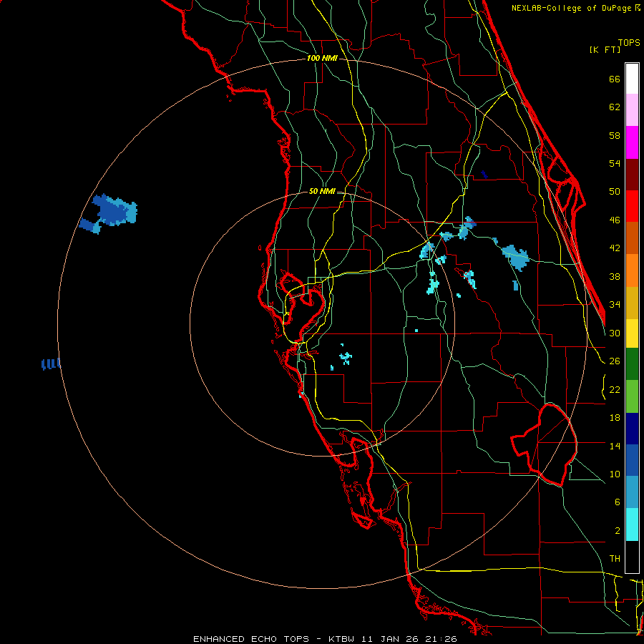Click the striped blue echo outside 100 NMI ring
Screen dimensions: 644x644
coord(51,364)
